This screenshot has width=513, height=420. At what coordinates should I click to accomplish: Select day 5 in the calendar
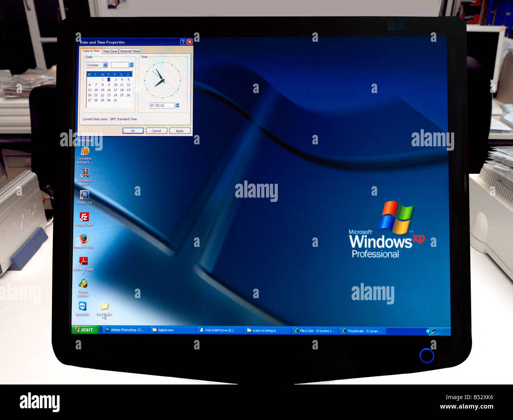[x=128, y=80]
